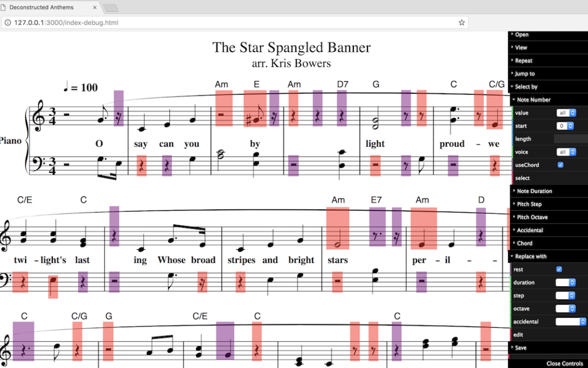Click the Am chord symbol above "stars"

[x=338, y=200]
